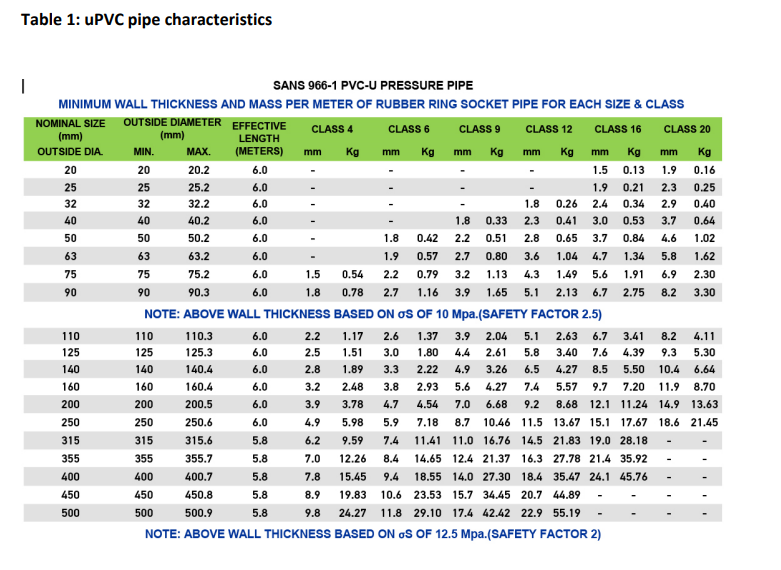
Task: Click the Class 9 mass value '42.42'
Action: click(x=497, y=513)
